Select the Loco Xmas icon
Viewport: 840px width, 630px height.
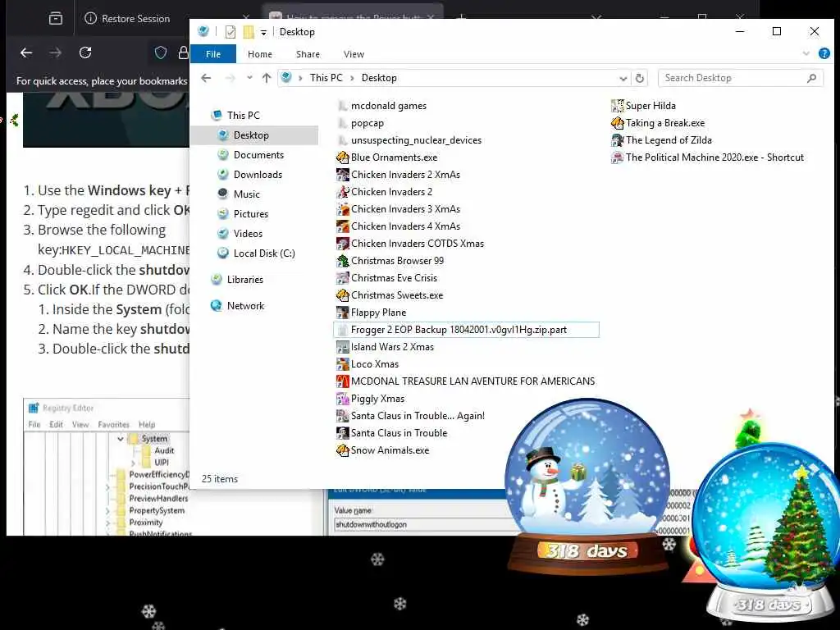coord(342,364)
